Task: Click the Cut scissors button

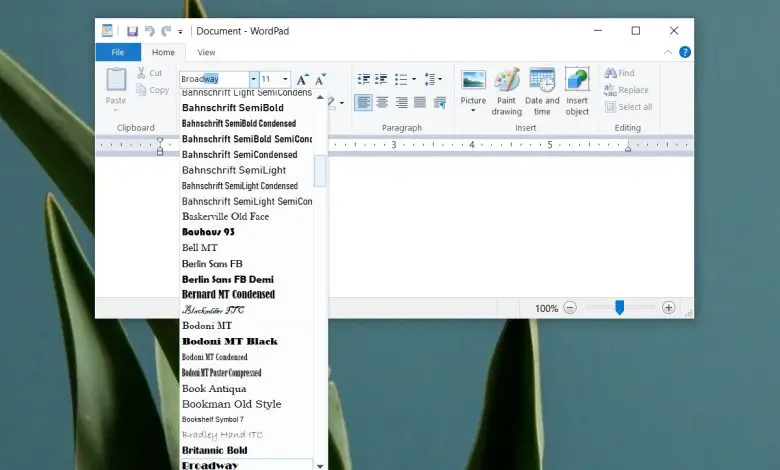Action: pos(150,73)
